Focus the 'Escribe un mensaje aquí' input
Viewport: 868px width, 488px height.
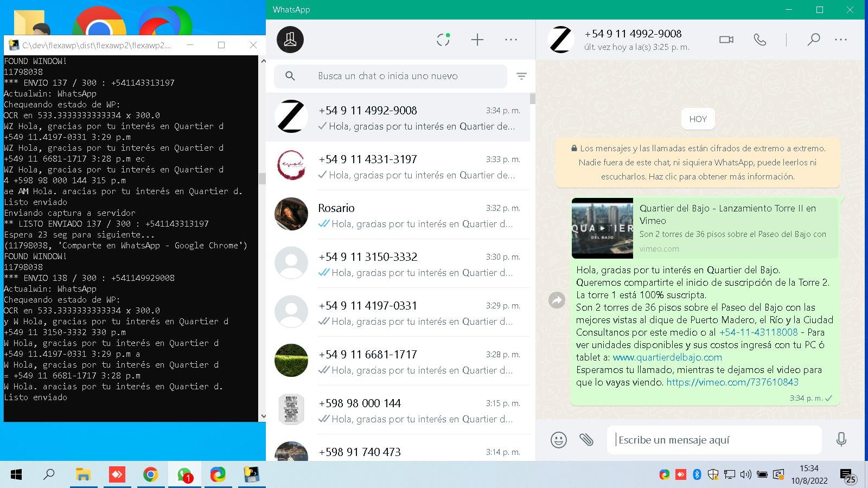[714, 440]
